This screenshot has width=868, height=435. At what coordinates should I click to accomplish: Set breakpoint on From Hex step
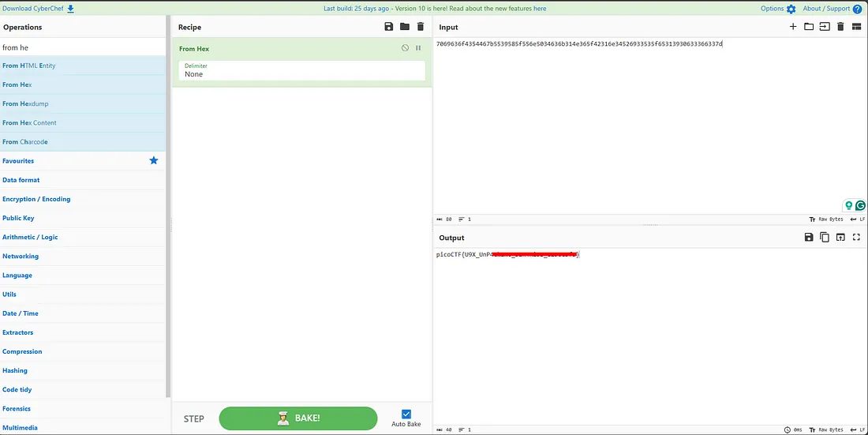[x=418, y=48]
